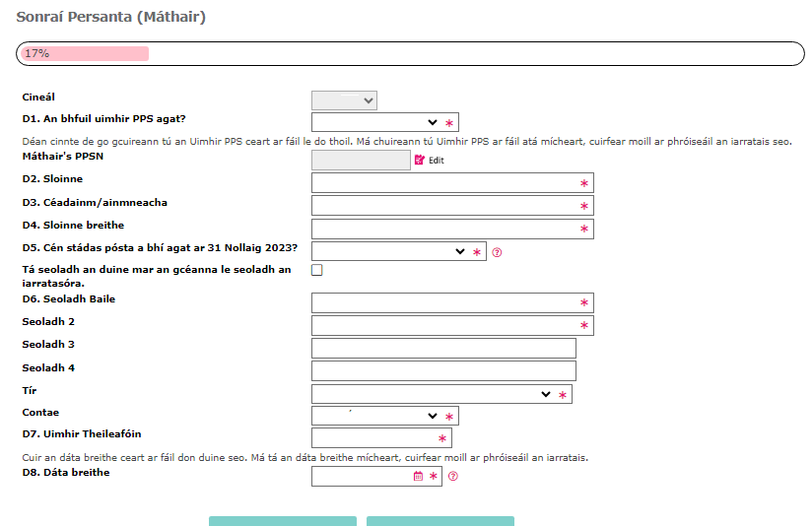812x526 pixels.
Task: Click into the Seoladh 2 field
Action: click(x=443, y=325)
